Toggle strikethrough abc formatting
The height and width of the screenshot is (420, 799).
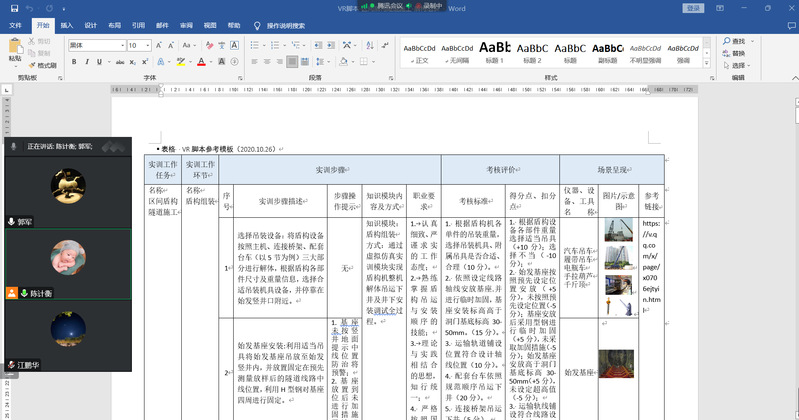click(x=120, y=62)
